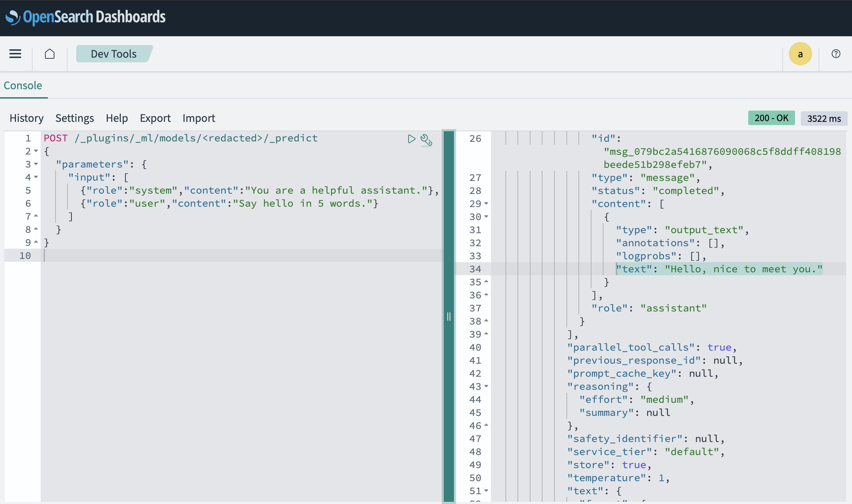This screenshot has width=852, height=504.
Task: Select the Console tab
Action: point(23,86)
